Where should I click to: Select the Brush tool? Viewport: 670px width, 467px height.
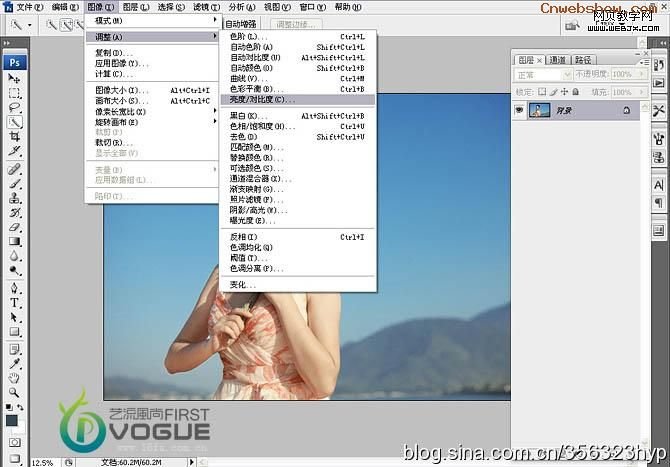(14, 184)
